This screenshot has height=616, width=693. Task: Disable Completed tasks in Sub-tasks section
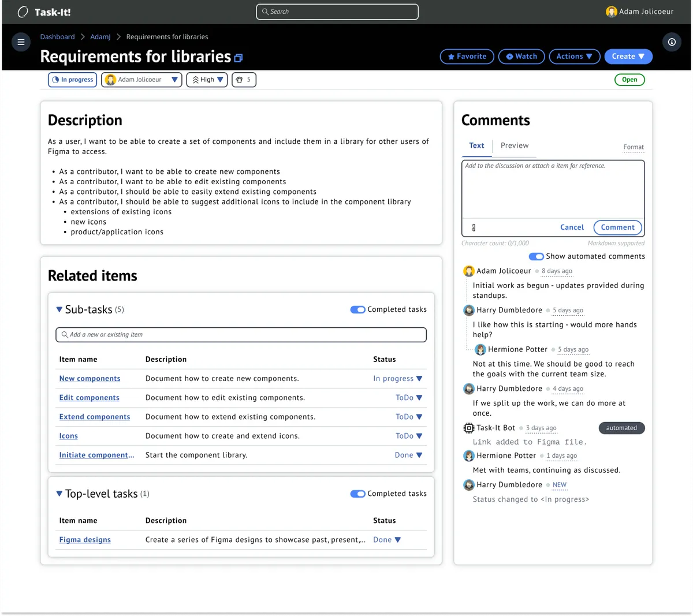[x=358, y=309]
